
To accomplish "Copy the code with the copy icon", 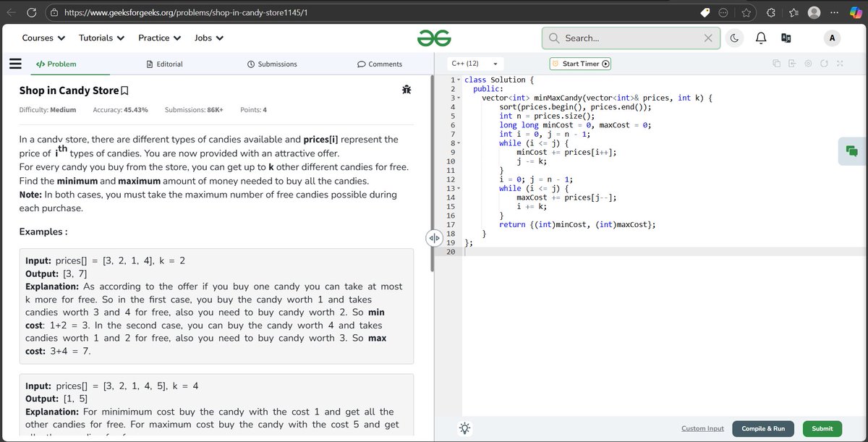I will [776, 64].
